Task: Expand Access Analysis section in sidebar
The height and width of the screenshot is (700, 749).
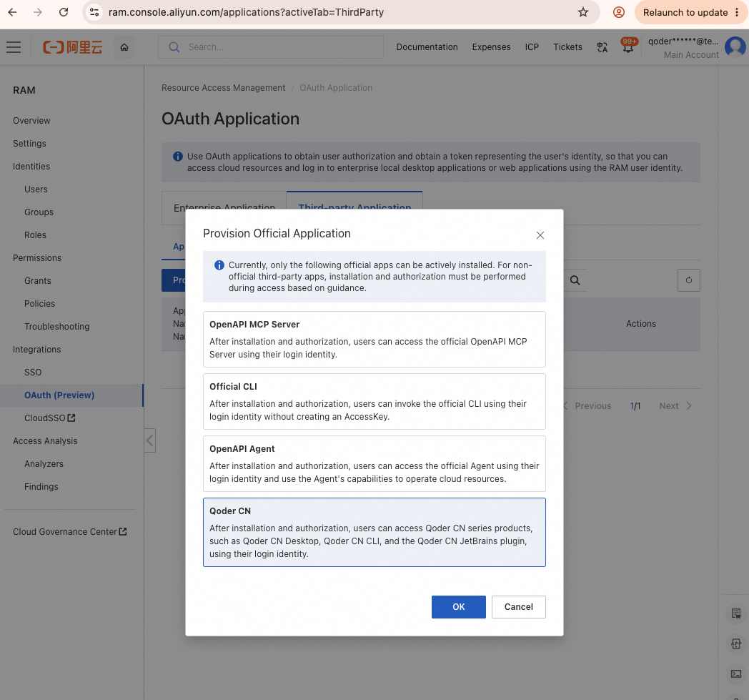Action: 45,441
